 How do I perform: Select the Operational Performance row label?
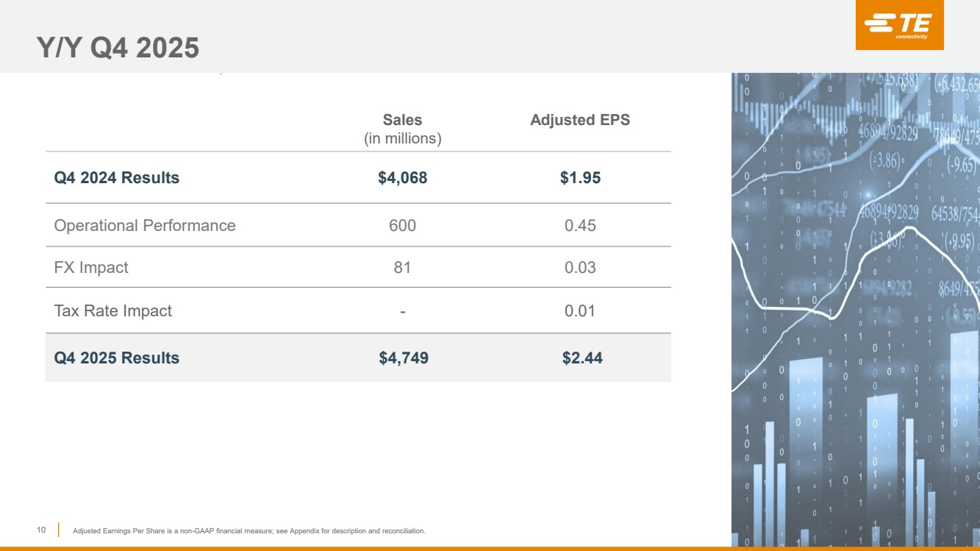pos(144,225)
